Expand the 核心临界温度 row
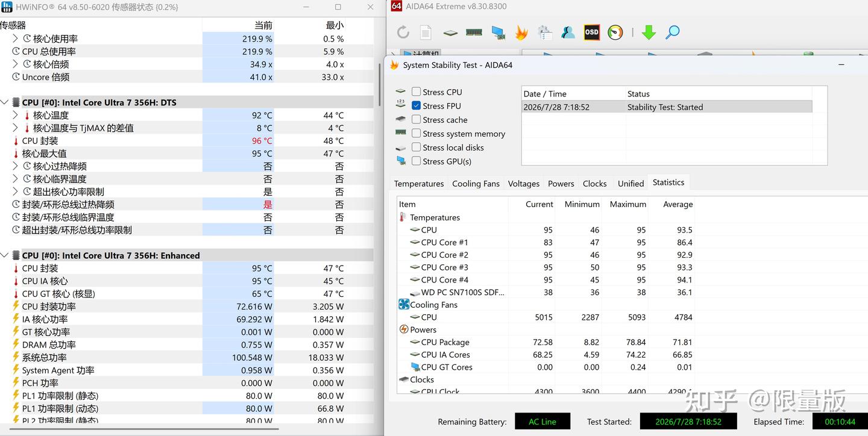The width and height of the screenshot is (868, 436). 16,179
